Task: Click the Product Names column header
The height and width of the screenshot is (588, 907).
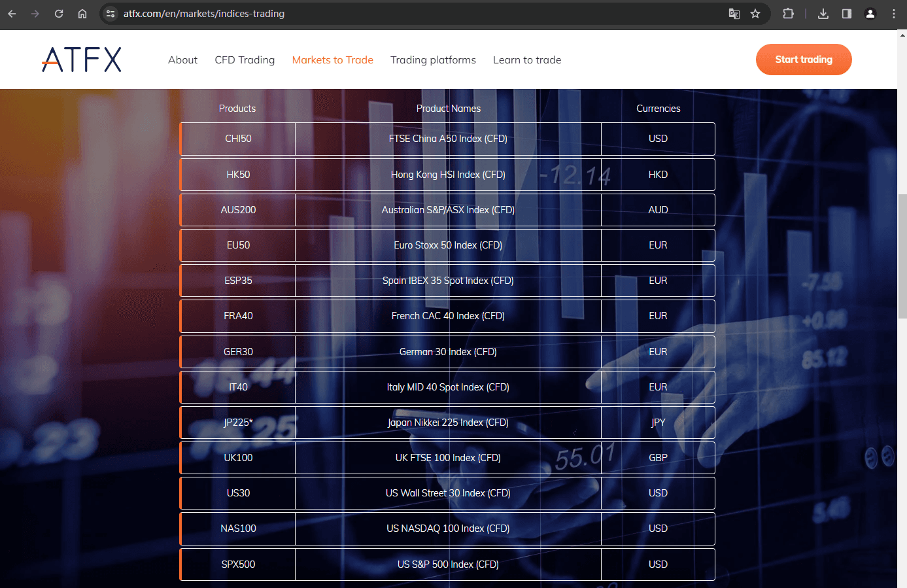Action: tap(449, 109)
